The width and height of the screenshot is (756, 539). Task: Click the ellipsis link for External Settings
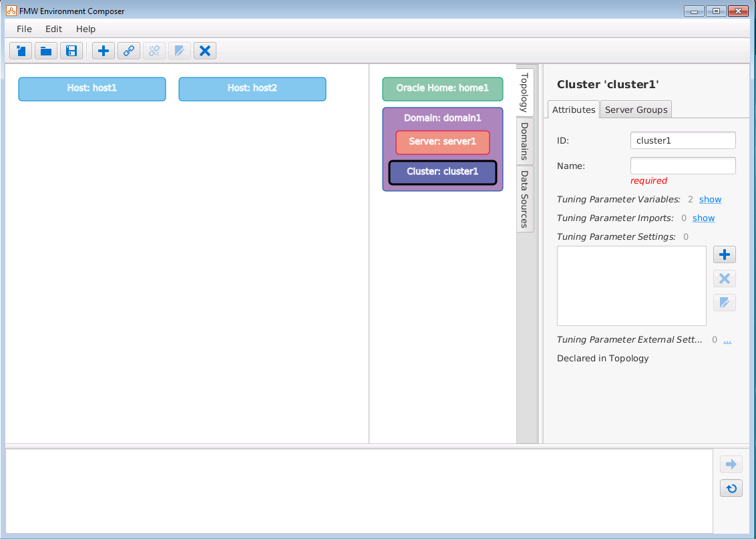(x=727, y=340)
